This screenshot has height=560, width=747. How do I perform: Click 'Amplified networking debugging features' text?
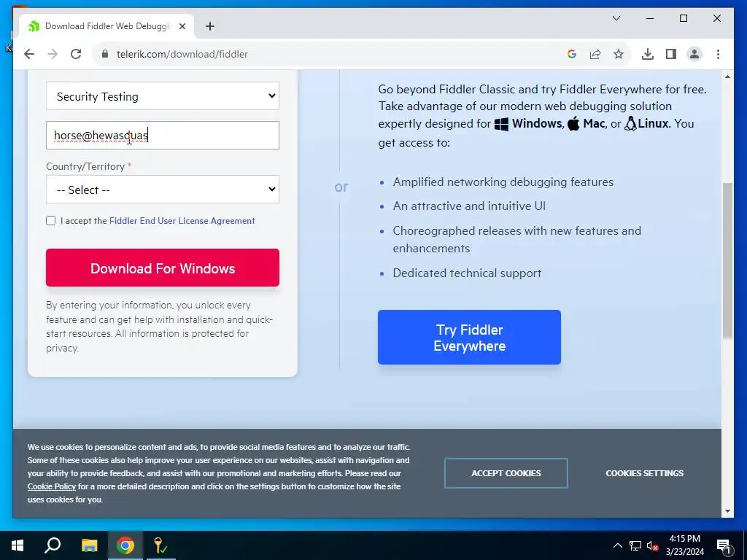(503, 182)
